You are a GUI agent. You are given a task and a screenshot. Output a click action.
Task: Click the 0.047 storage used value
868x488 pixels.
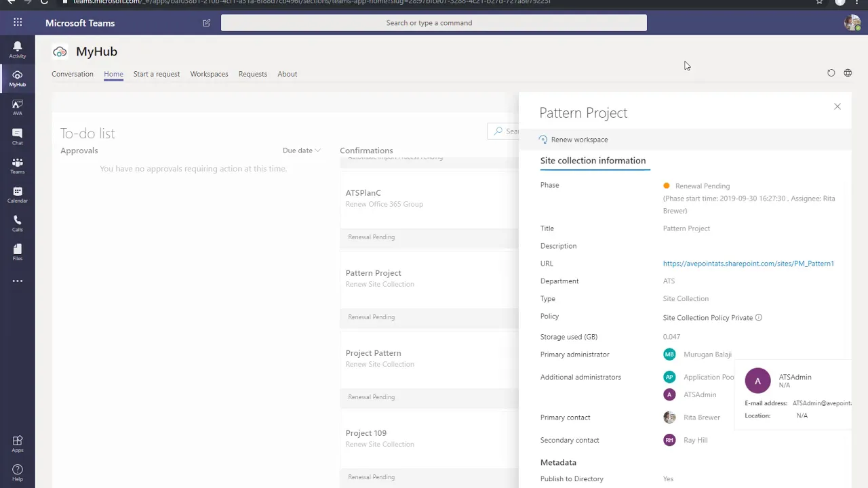671,337
